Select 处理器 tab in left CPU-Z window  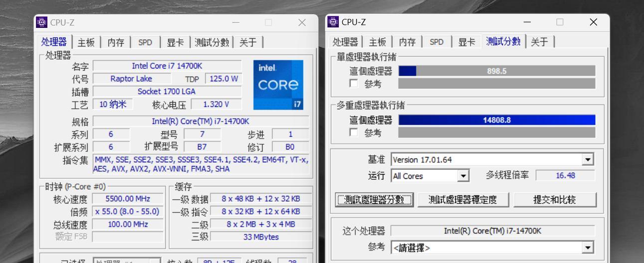pos(54,42)
